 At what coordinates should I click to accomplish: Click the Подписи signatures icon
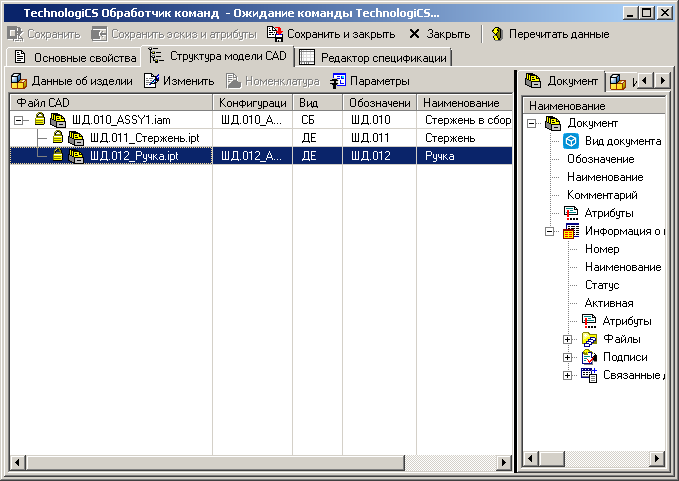pyautogui.click(x=590, y=358)
